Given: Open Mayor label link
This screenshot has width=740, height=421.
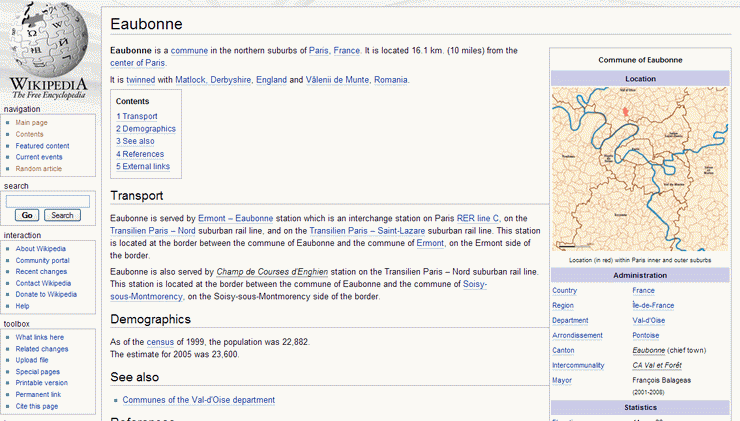Looking at the screenshot, I should point(562,380).
